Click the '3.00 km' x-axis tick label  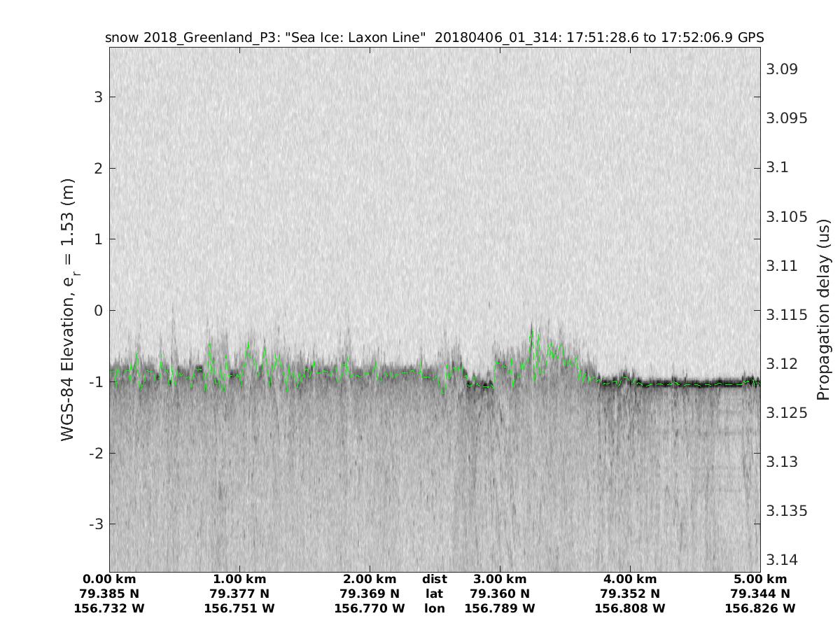coord(500,579)
